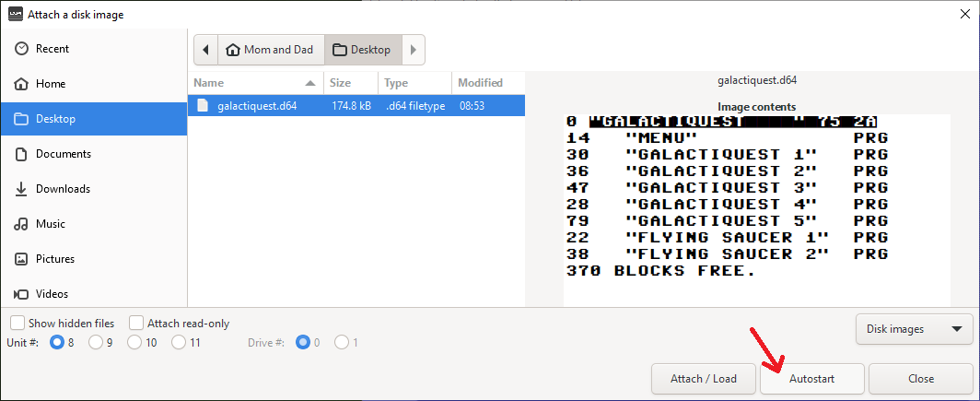Open the Downloads folder shortcut

(94, 189)
